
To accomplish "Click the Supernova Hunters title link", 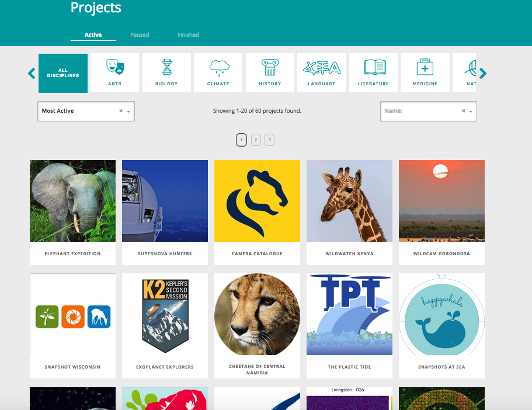I will tap(165, 253).
